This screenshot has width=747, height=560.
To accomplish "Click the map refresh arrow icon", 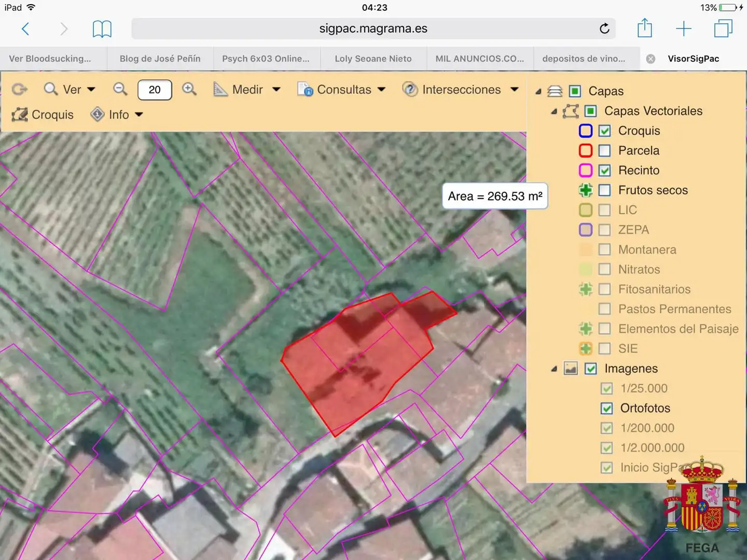I will click(20, 89).
